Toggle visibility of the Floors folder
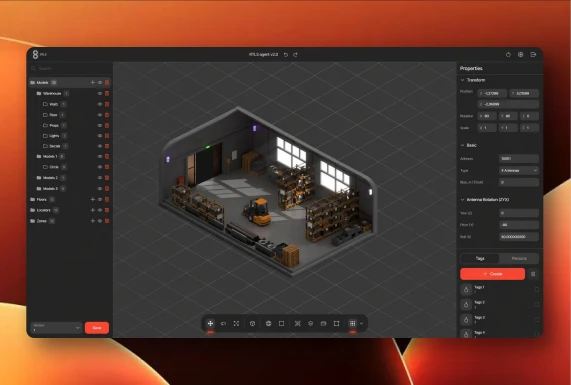The image size is (571, 385). tap(100, 200)
